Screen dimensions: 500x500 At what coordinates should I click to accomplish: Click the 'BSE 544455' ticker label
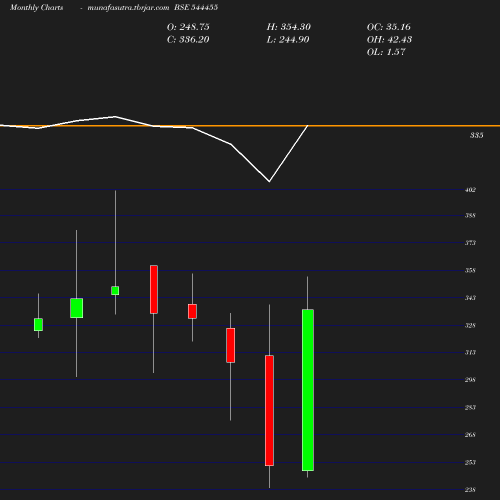pyautogui.click(x=196, y=7)
